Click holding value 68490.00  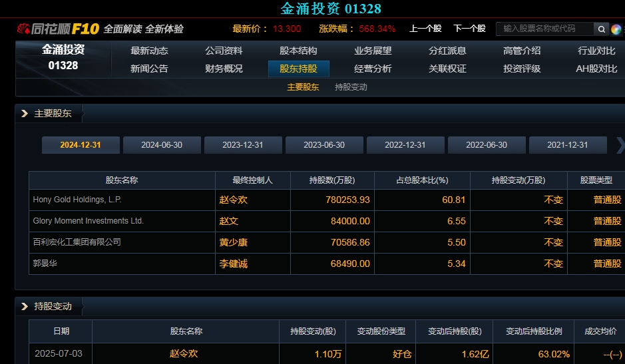tap(350, 264)
